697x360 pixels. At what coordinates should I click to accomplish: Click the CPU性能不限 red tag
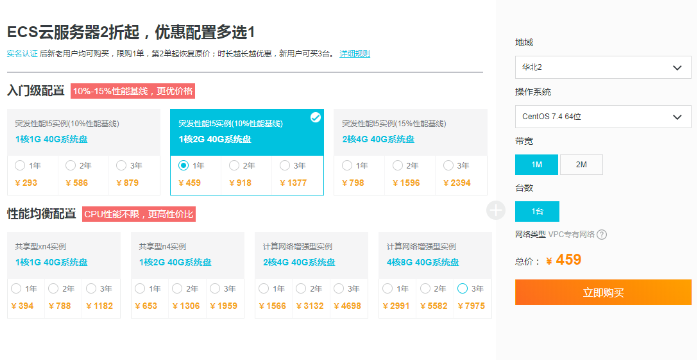[x=139, y=214]
